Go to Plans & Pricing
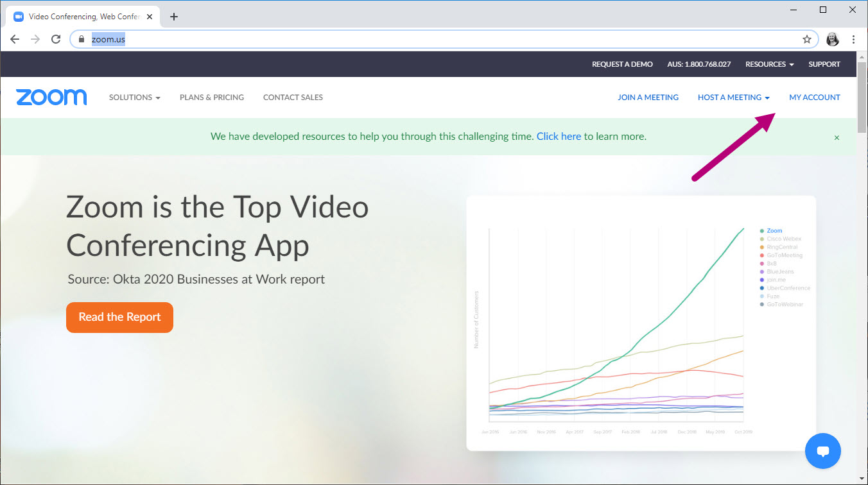This screenshot has width=868, height=485. point(212,98)
